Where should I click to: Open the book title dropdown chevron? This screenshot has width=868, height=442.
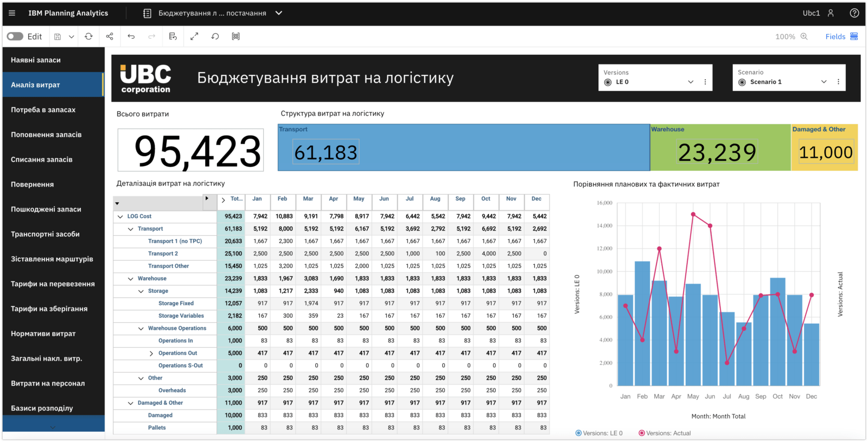pyautogui.click(x=279, y=13)
